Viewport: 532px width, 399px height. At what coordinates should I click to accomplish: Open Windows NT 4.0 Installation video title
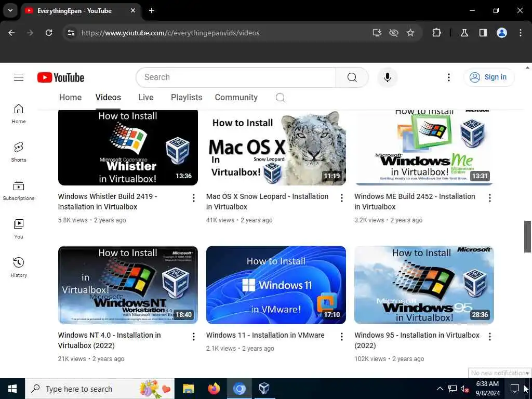click(109, 340)
